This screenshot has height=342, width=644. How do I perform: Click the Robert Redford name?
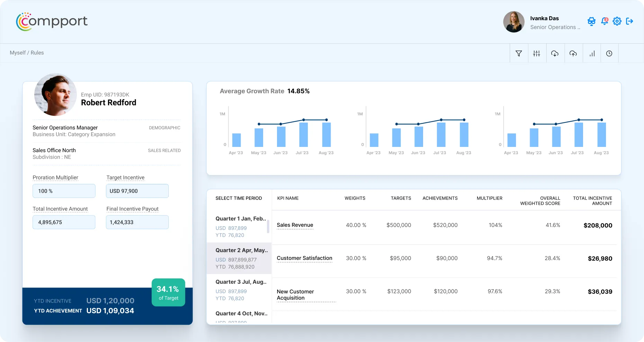click(x=108, y=103)
